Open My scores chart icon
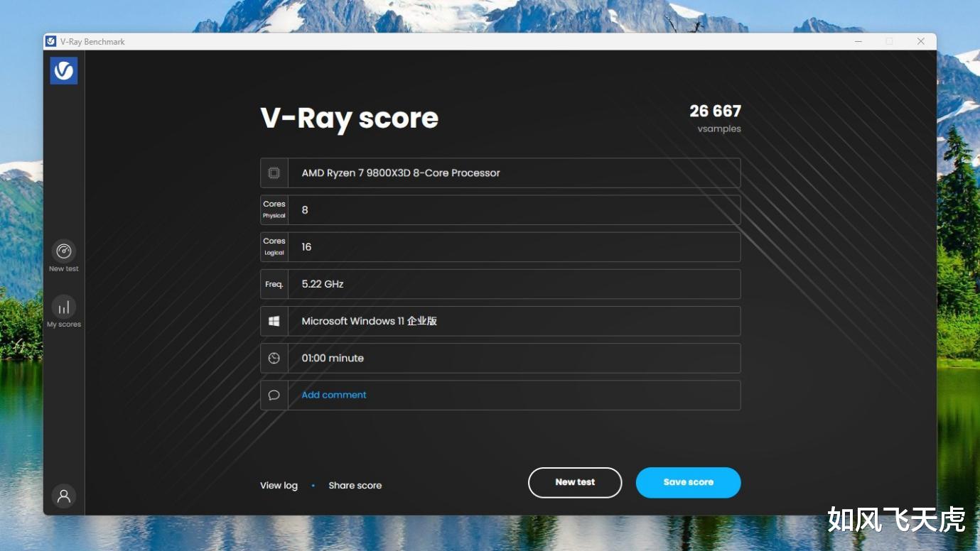The image size is (980, 551). click(64, 307)
